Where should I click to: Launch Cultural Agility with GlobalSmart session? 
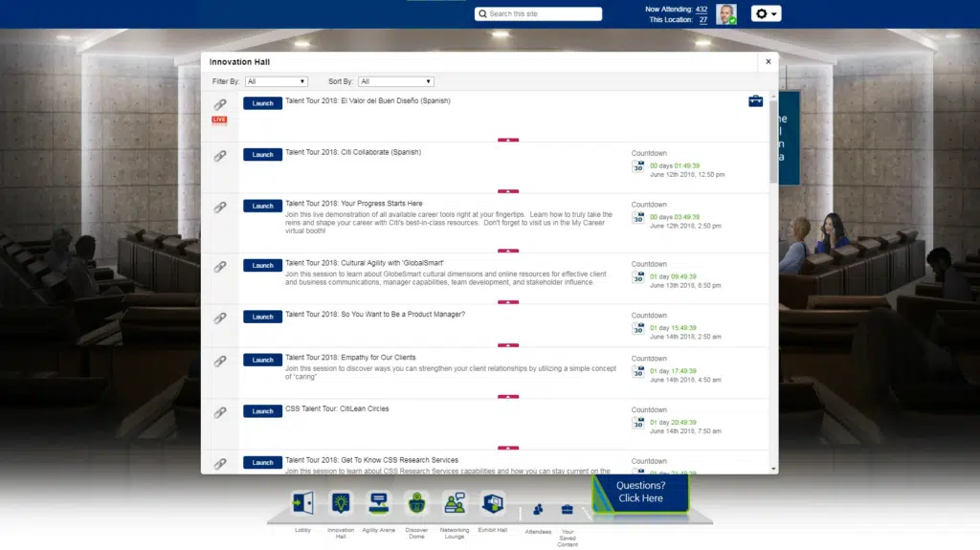click(x=262, y=266)
